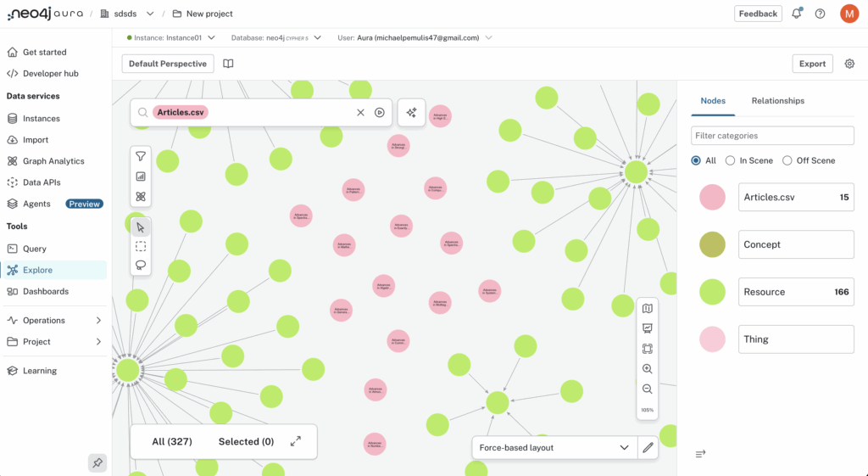Run the search with the play icon
Image resolution: width=868 pixels, height=476 pixels.
click(x=380, y=112)
